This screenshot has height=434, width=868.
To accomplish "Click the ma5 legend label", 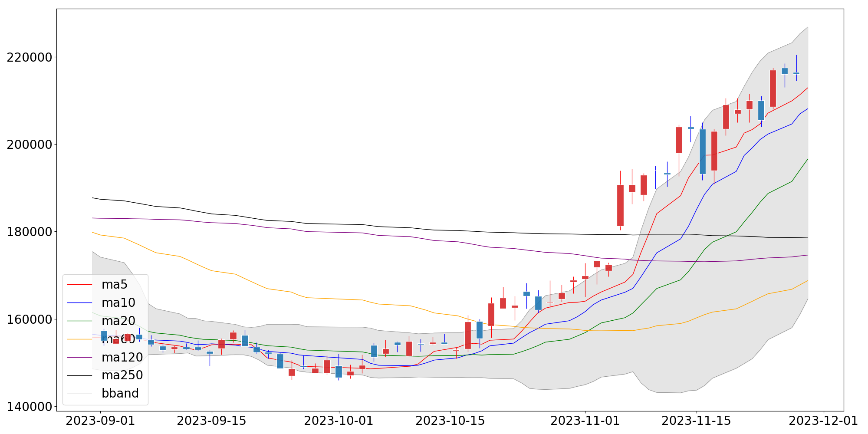I will point(115,285).
